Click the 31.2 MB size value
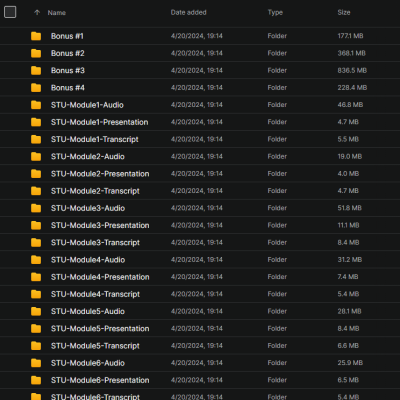Viewport: 400px width, 400px height. pos(350,260)
